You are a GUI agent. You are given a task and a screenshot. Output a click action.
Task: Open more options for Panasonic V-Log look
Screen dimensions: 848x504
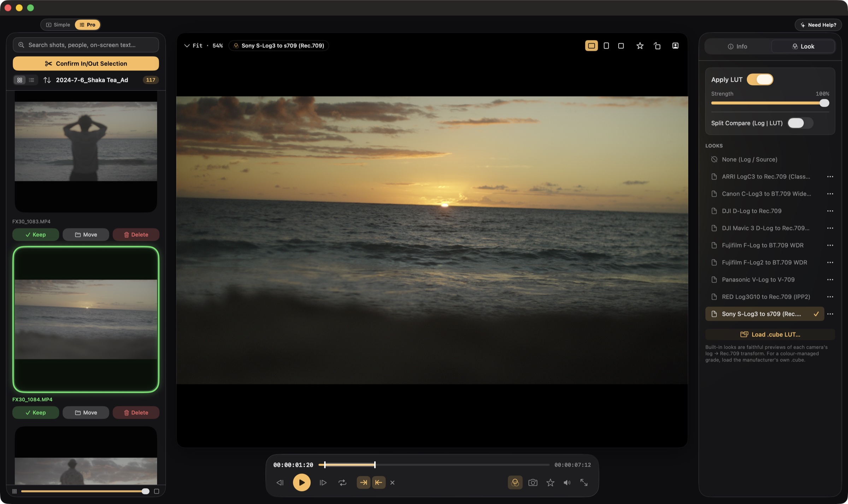(830, 280)
